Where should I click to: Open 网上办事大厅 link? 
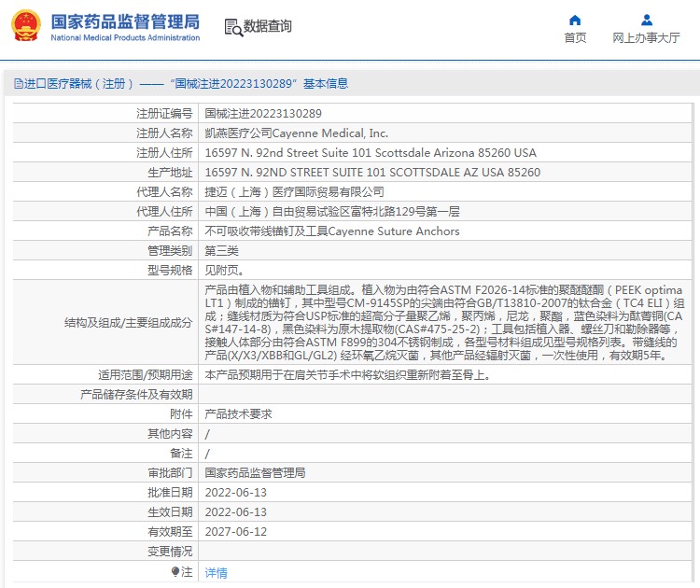pos(647,38)
